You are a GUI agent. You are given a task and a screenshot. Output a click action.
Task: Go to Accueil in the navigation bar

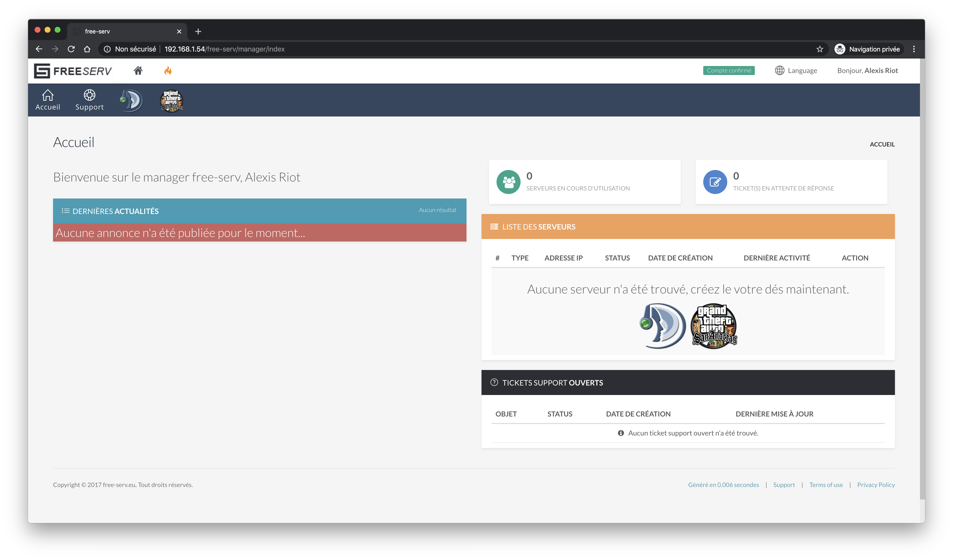48,100
